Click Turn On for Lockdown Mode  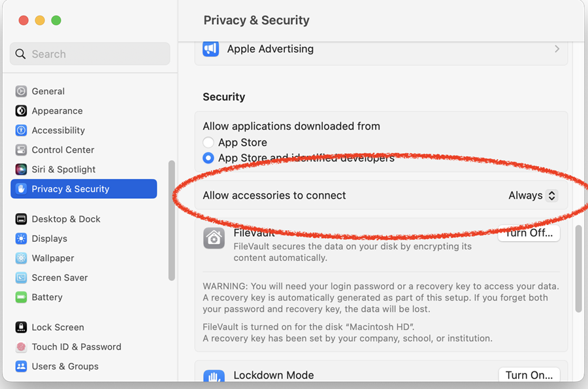[x=529, y=375]
